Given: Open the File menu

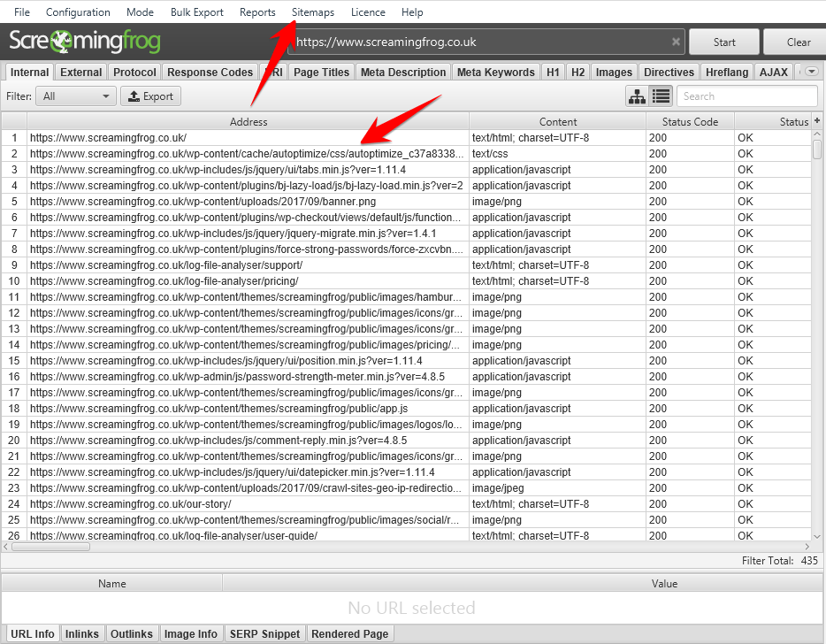Looking at the screenshot, I should 21,12.
